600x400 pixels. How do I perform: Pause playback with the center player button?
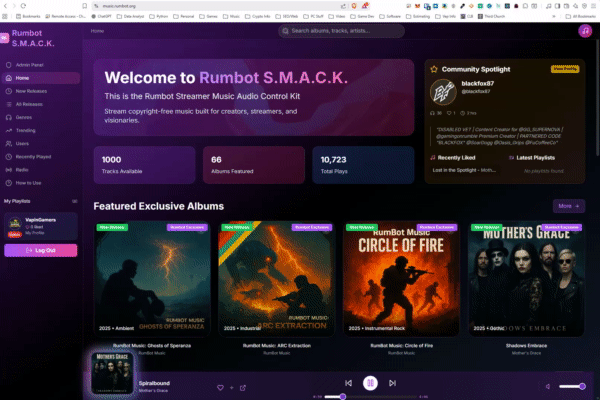click(x=370, y=383)
